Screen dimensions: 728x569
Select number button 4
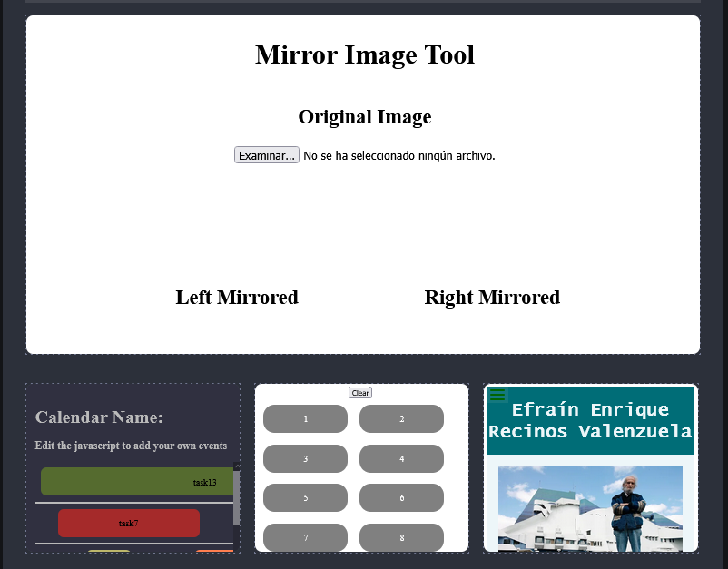click(401, 458)
